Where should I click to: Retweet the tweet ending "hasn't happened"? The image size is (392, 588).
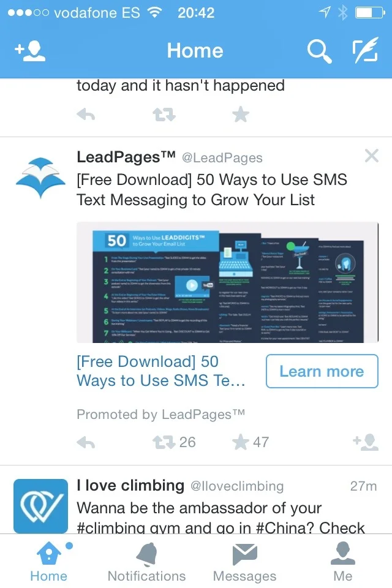click(x=164, y=115)
